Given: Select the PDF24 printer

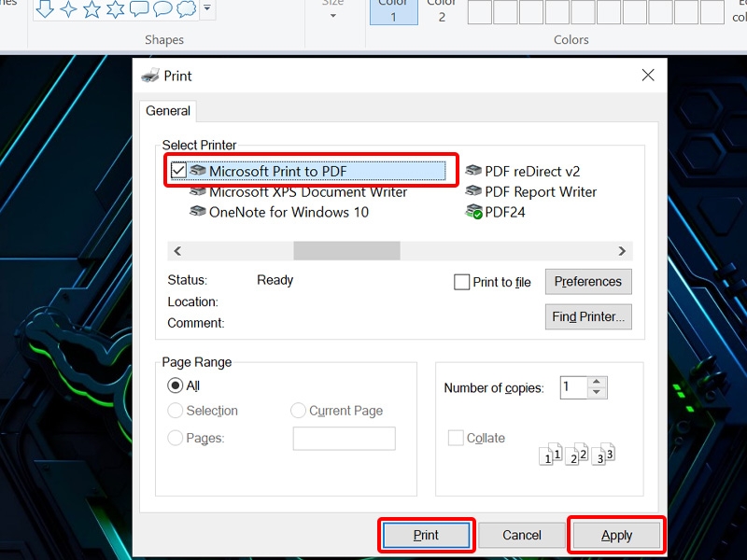Looking at the screenshot, I should pyautogui.click(x=495, y=212).
